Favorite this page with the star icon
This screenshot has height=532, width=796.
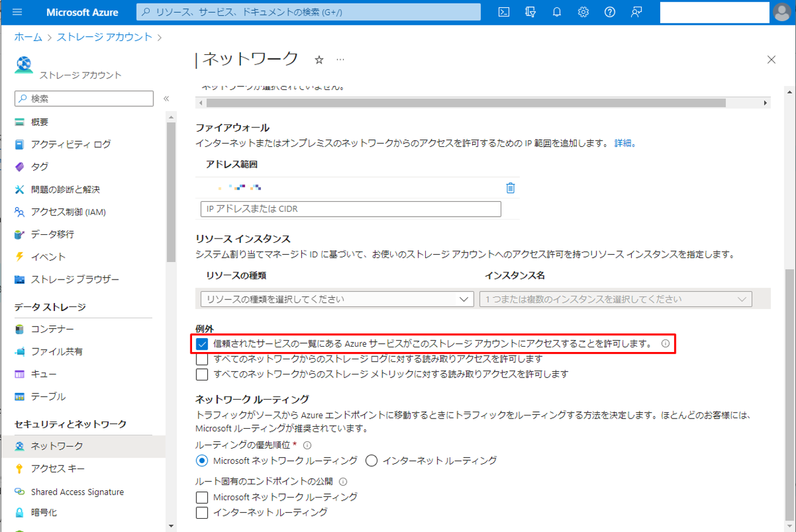pos(319,60)
